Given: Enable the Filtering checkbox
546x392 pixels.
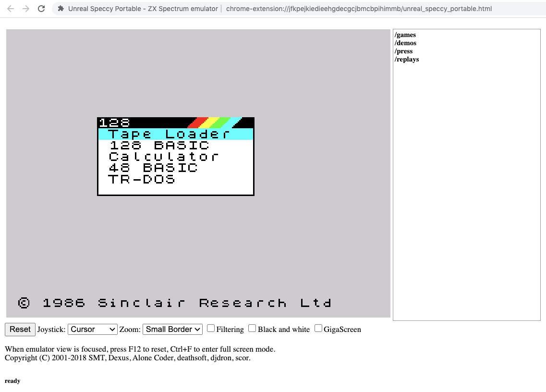Looking at the screenshot, I should pos(211,328).
